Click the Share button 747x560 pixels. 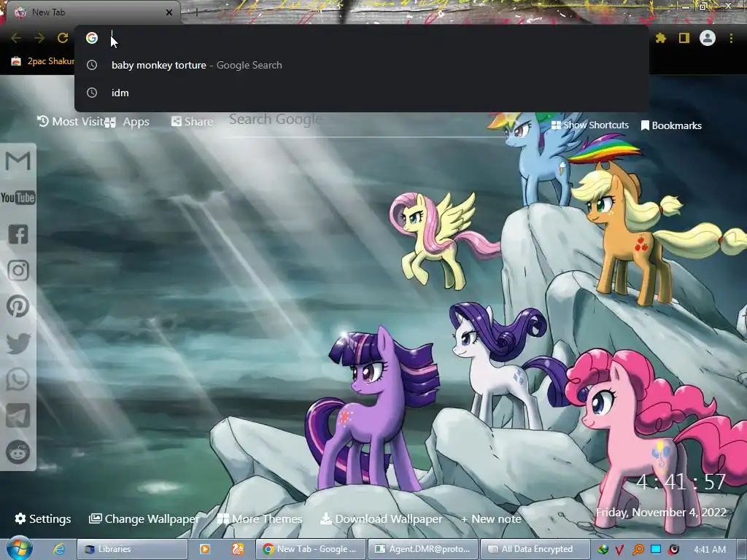pos(192,122)
